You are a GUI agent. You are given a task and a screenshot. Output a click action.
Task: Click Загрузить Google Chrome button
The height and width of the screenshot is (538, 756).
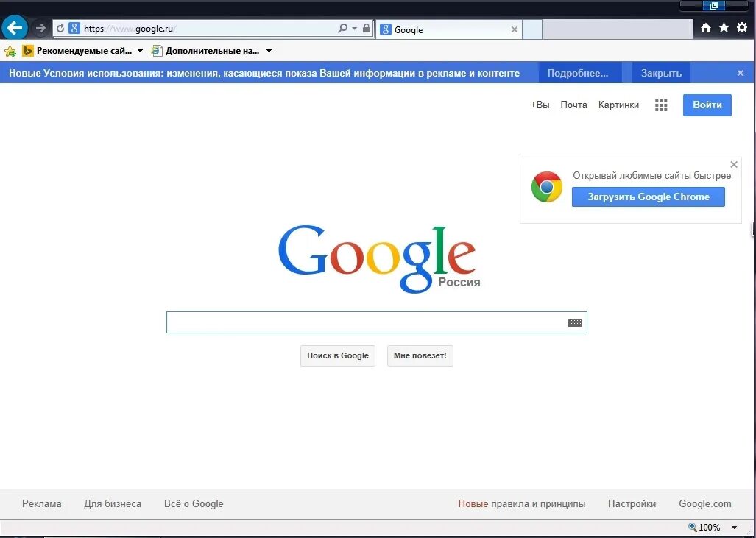[649, 197]
